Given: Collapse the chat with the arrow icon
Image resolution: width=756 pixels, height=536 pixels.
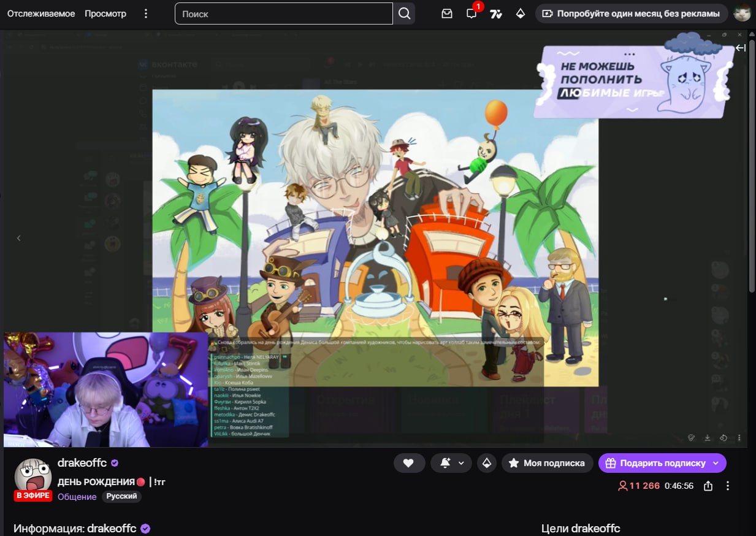Looking at the screenshot, I should tap(741, 48).
